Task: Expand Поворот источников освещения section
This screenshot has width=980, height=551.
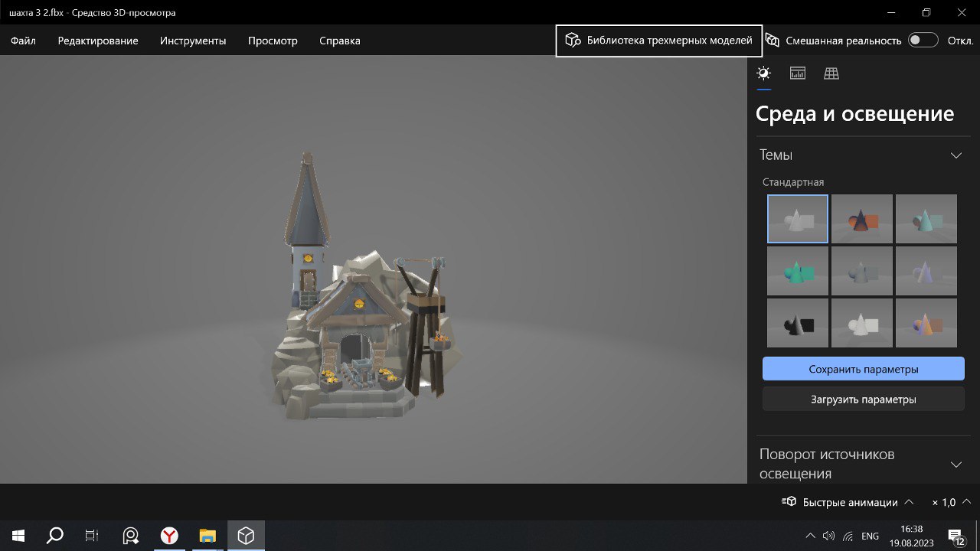Action: (956, 464)
